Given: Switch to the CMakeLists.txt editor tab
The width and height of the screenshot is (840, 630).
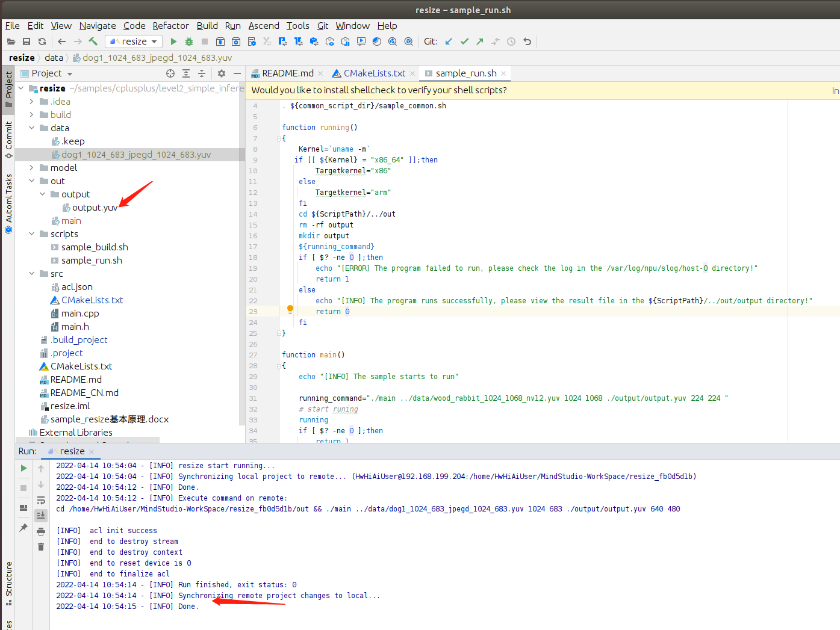Looking at the screenshot, I should pos(374,73).
